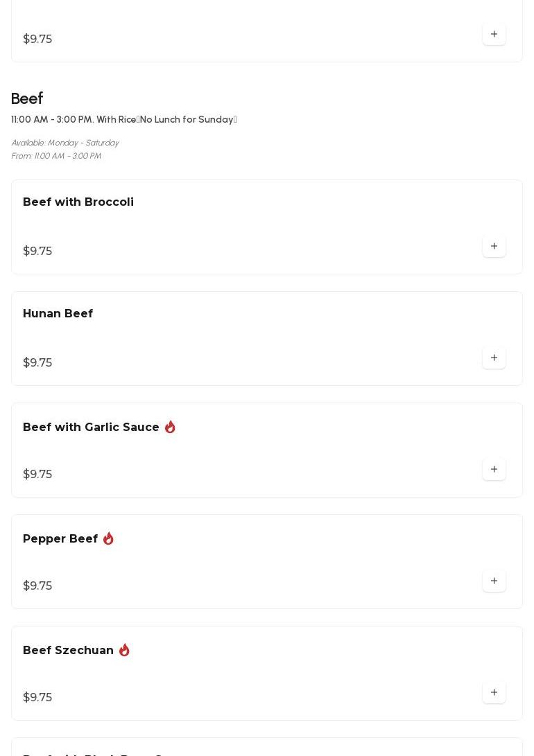
Task: Click the Available Monday - Saturday note
Action: point(64,143)
